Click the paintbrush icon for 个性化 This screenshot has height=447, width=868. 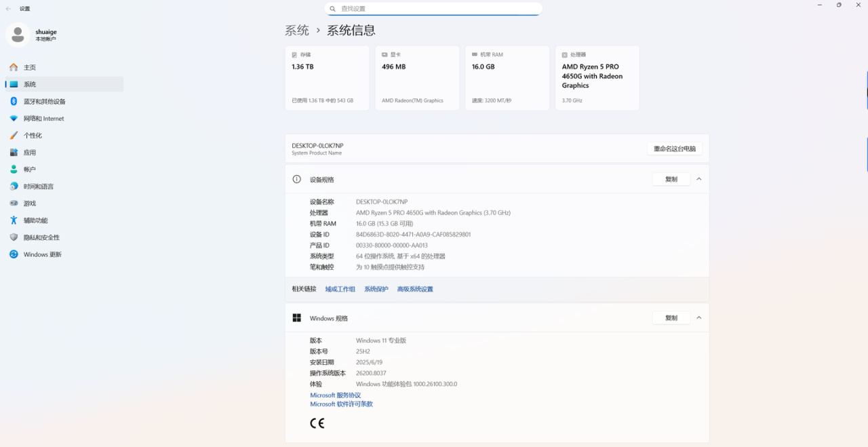coord(14,135)
